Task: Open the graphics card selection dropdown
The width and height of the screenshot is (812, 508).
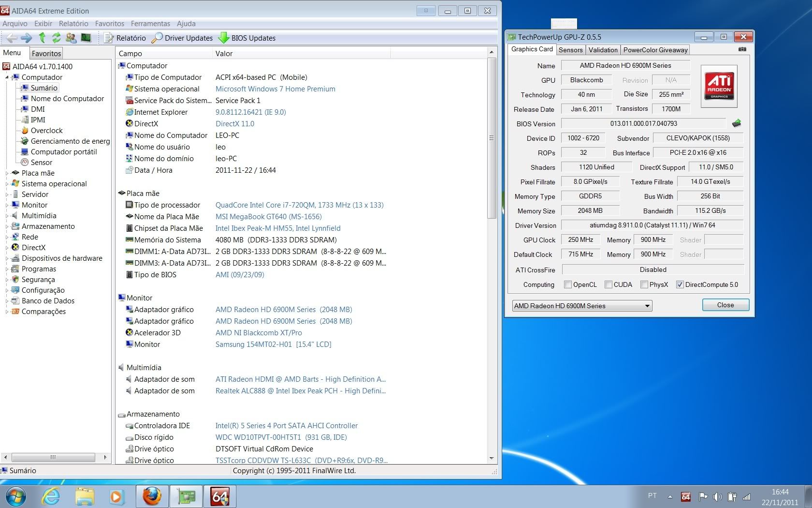Action: (647, 306)
